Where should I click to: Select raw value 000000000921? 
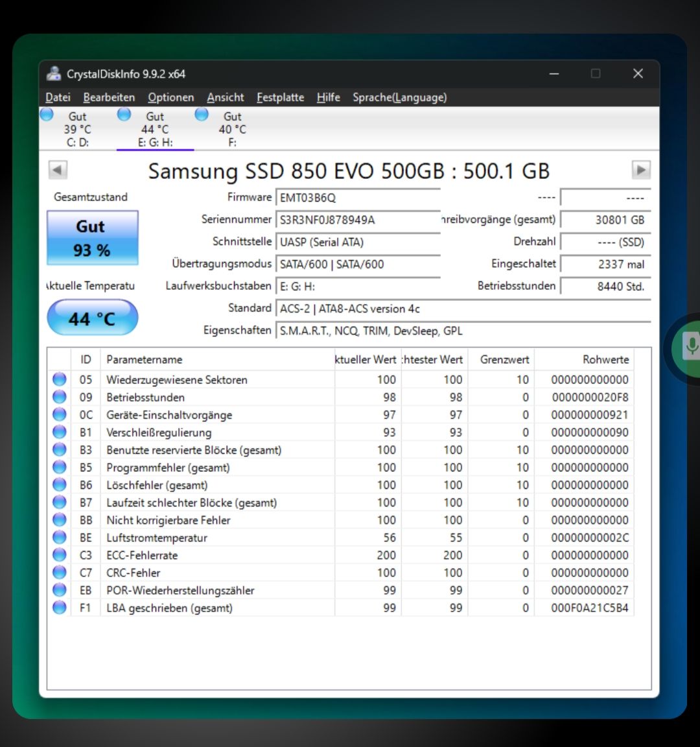tap(590, 415)
